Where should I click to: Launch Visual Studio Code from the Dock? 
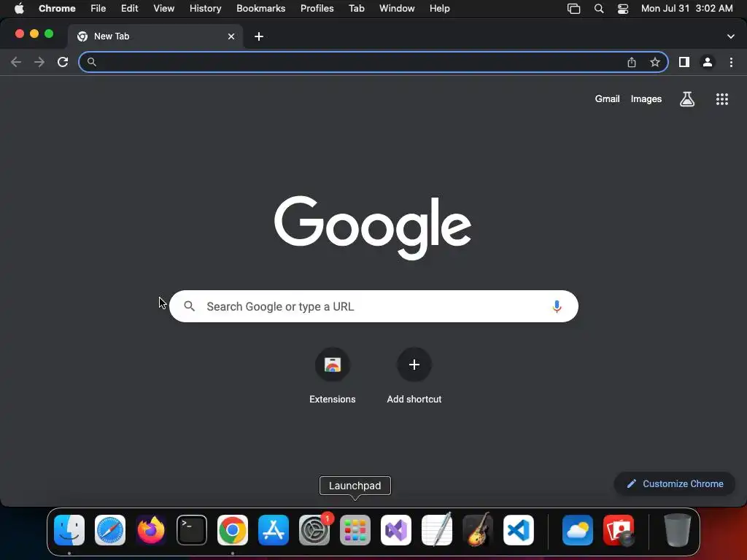519,530
